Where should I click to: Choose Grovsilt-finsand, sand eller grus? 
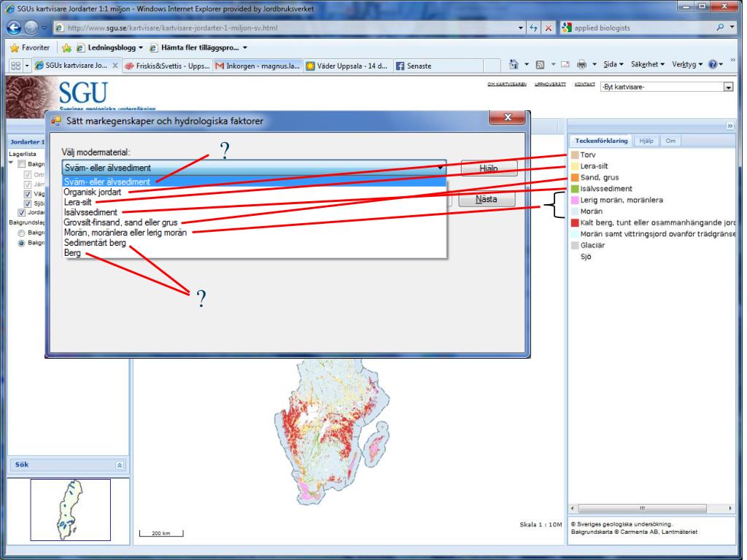click(255, 222)
